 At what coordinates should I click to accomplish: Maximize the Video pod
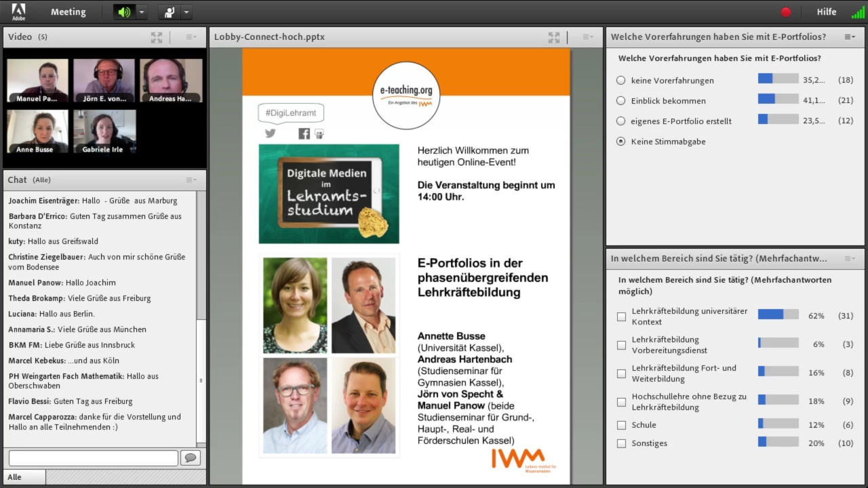click(157, 37)
